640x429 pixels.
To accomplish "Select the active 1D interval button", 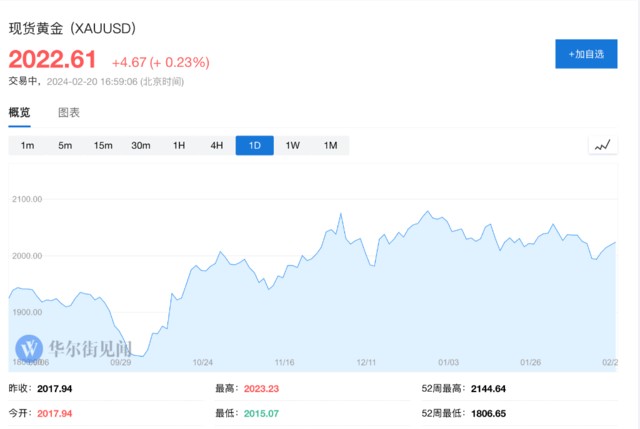I will [254, 146].
